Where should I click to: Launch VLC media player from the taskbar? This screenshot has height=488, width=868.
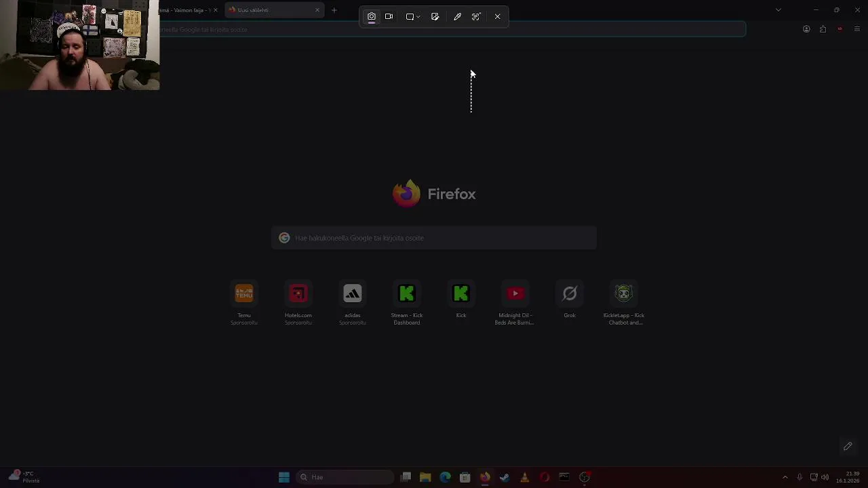pyautogui.click(x=524, y=477)
